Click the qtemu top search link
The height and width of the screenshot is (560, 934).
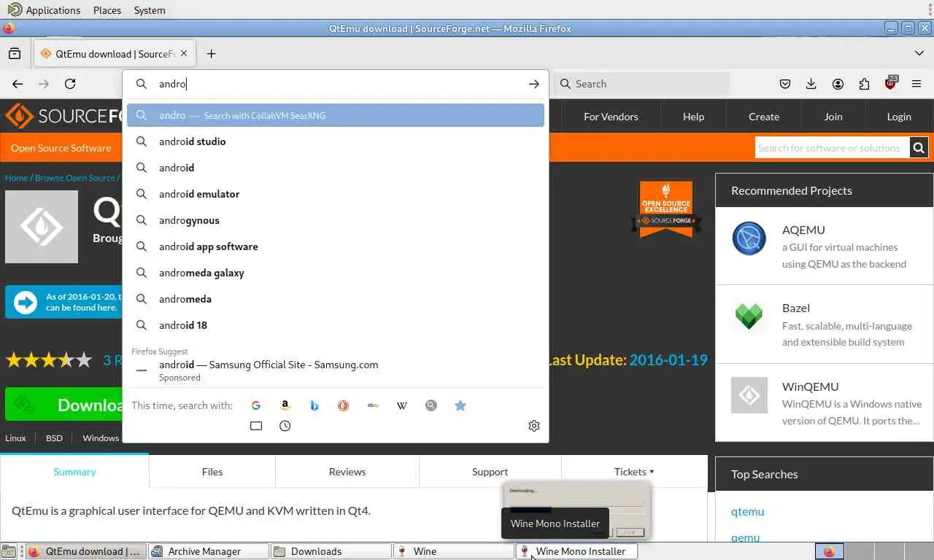point(747,511)
